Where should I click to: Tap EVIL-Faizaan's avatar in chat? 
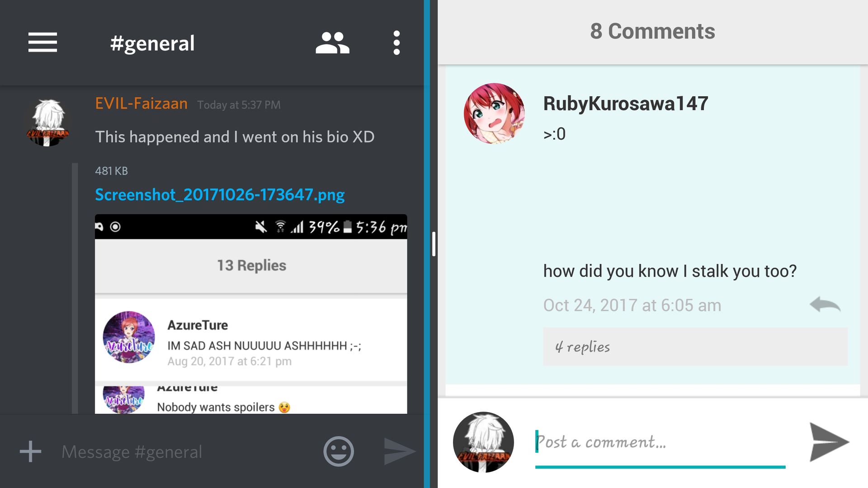tap(47, 122)
